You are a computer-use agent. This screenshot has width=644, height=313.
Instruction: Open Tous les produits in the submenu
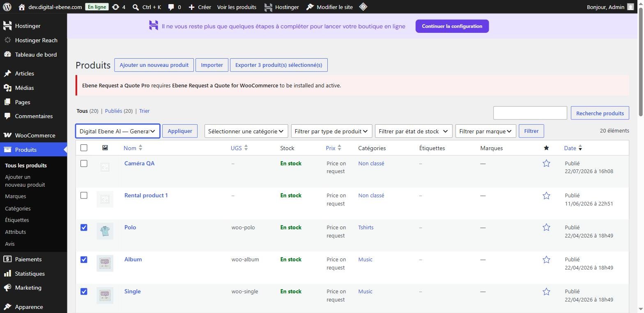pos(26,166)
